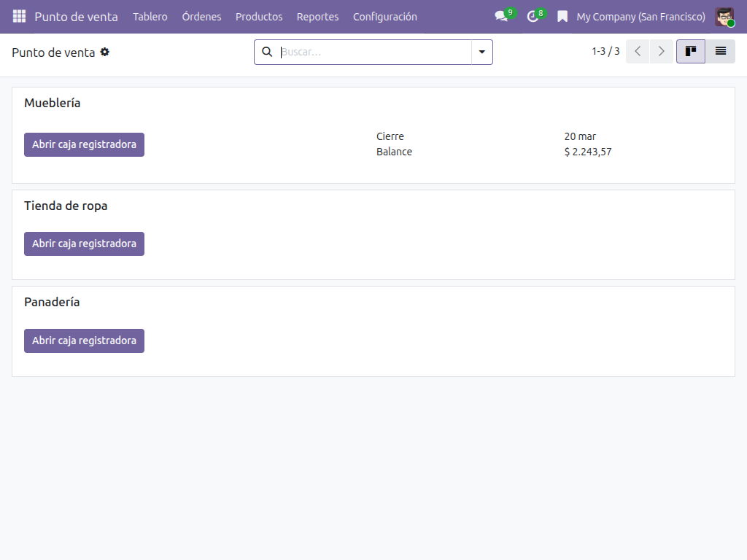The height and width of the screenshot is (560, 747).
Task: Open the Reportes menu
Action: pyautogui.click(x=317, y=16)
